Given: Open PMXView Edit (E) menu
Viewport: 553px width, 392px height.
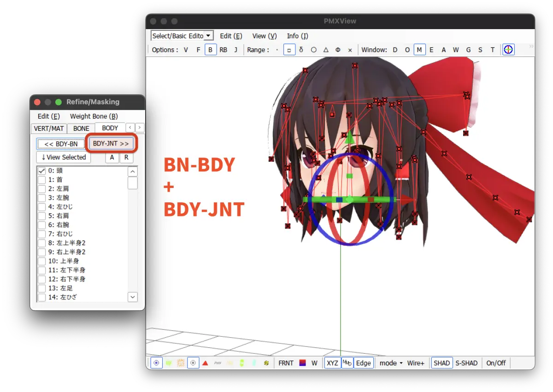Looking at the screenshot, I should pos(231,36).
